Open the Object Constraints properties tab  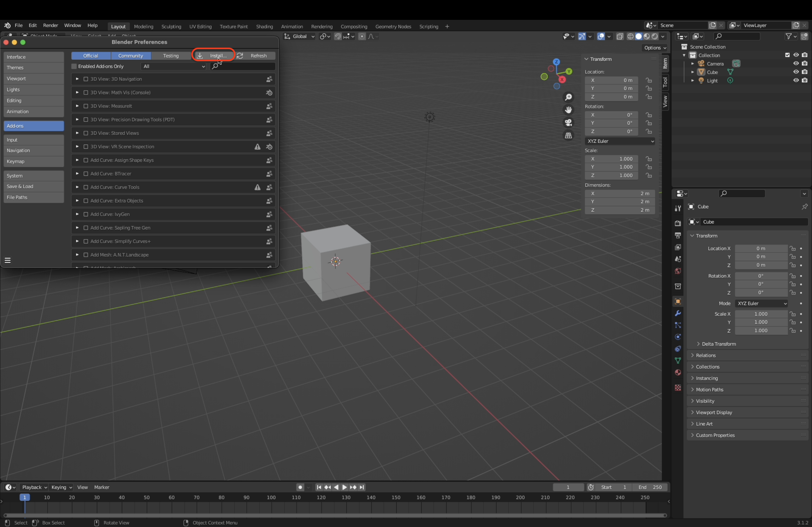pos(678,349)
